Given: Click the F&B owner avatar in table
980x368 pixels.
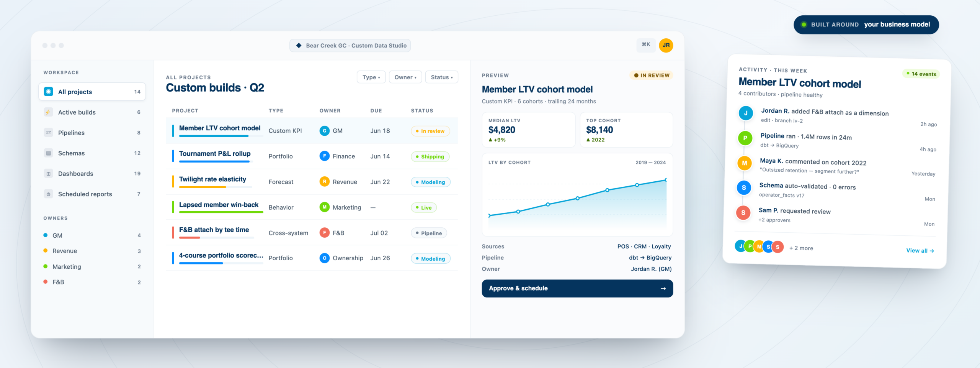Looking at the screenshot, I should (x=325, y=233).
